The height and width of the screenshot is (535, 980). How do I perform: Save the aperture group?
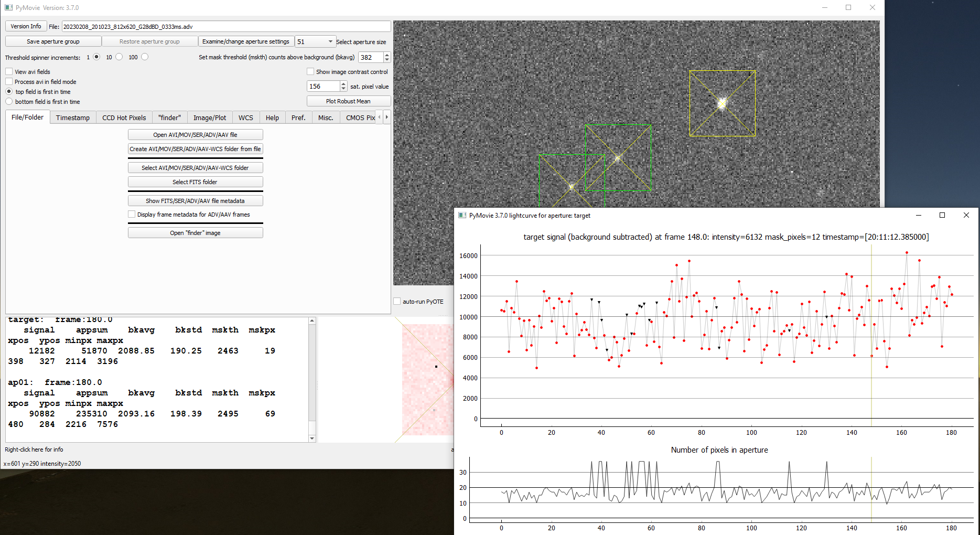click(53, 41)
